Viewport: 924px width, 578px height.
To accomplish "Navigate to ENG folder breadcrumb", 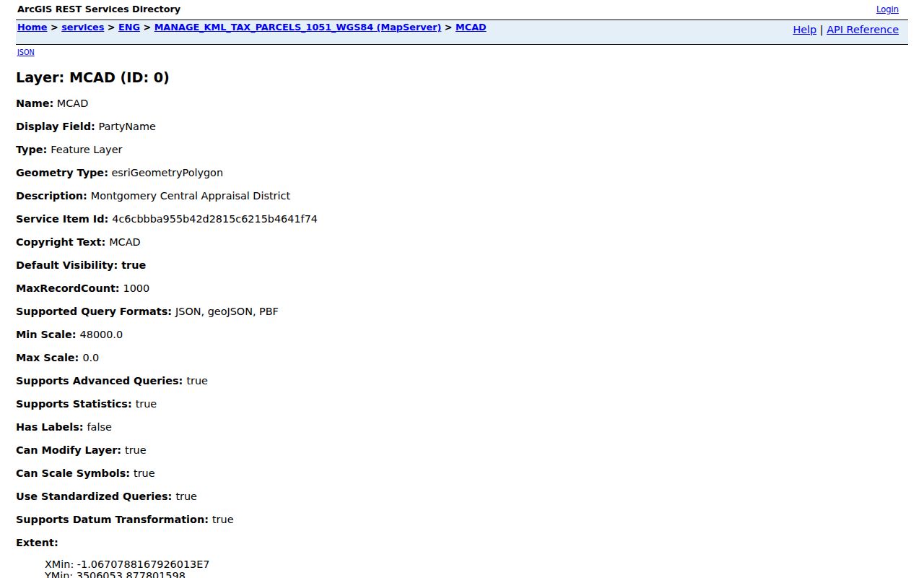I will tap(129, 27).
